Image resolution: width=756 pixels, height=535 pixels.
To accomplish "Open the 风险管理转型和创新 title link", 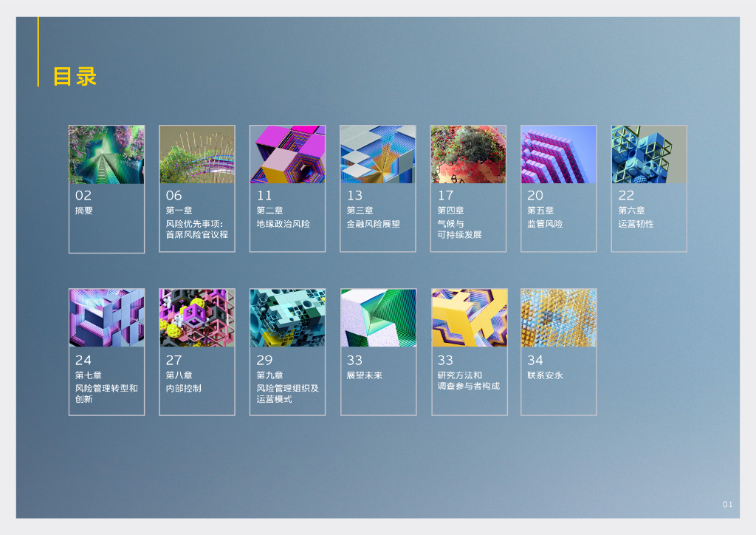I will tap(106, 394).
